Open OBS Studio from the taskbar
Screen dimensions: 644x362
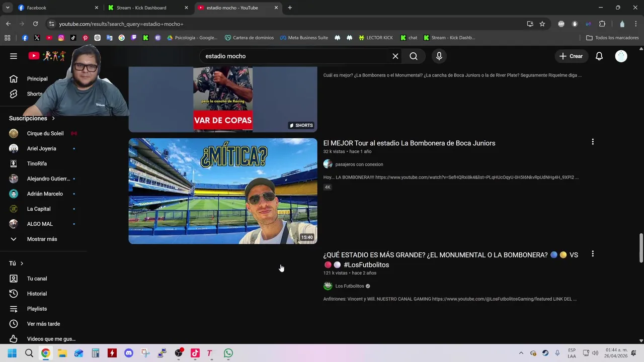pos(179,353)
